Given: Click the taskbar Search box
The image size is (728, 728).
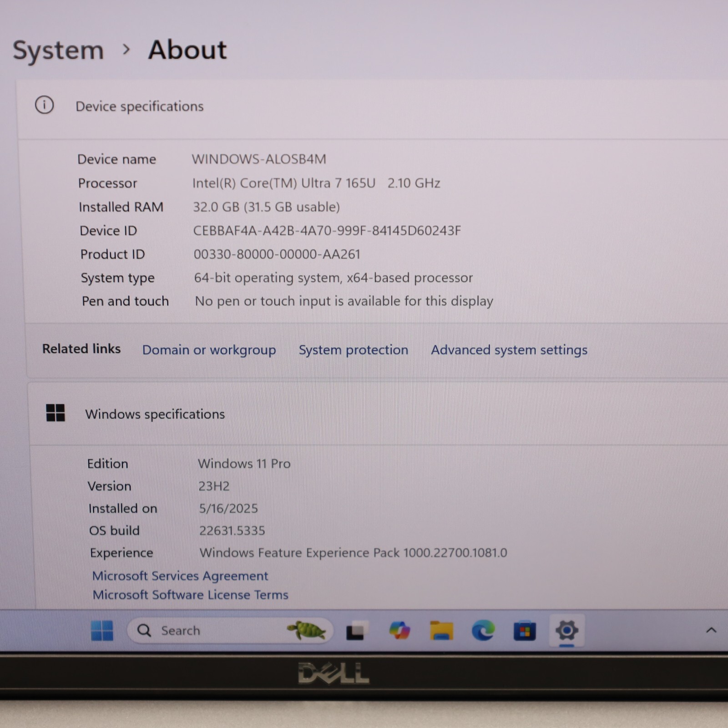Looking at the screenshot, I should click(x=230, y=630).
